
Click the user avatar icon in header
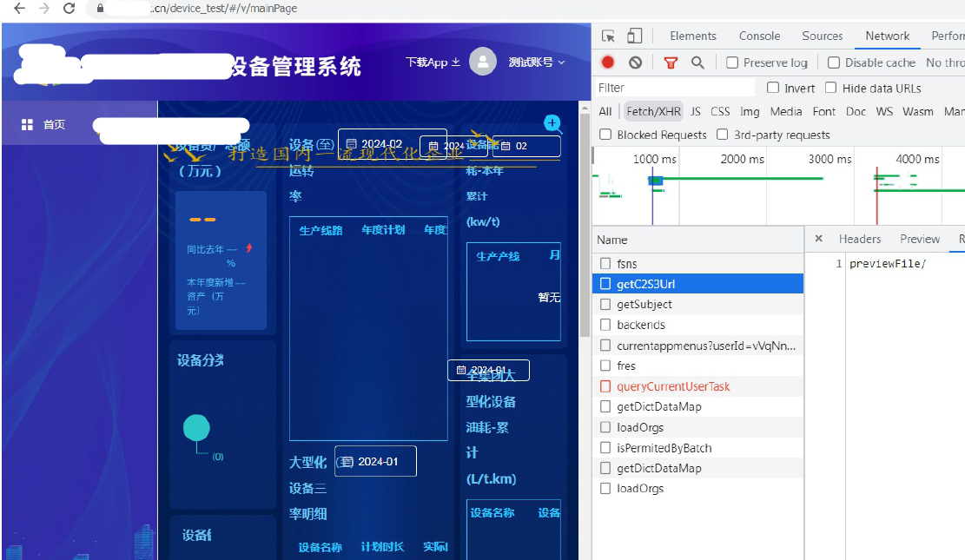[x=483, y=62]
